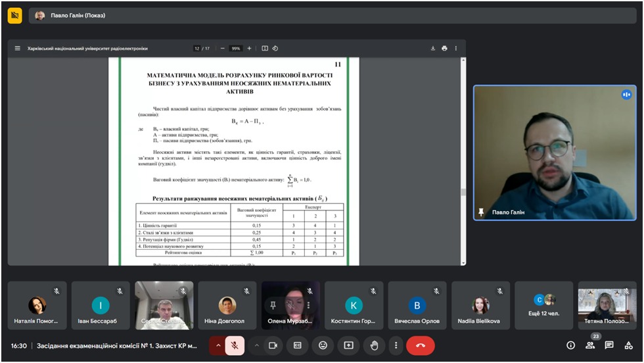The height and width of the screenshot is (363, 644).
Task: Leave the call with red hang-up button
Action: click(x=421, y=345)
